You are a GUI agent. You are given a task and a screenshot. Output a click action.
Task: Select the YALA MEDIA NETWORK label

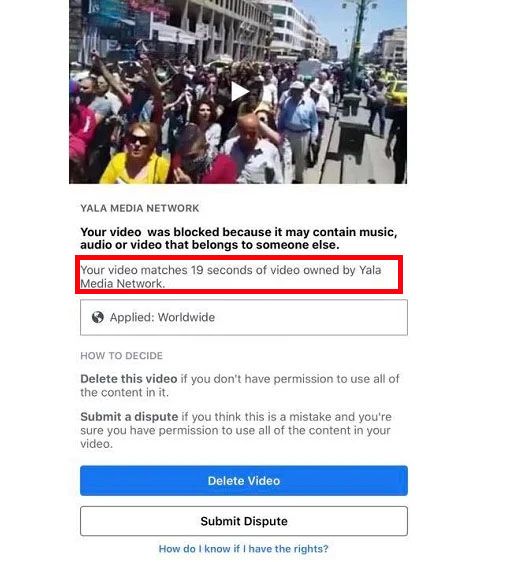(139, 208)
